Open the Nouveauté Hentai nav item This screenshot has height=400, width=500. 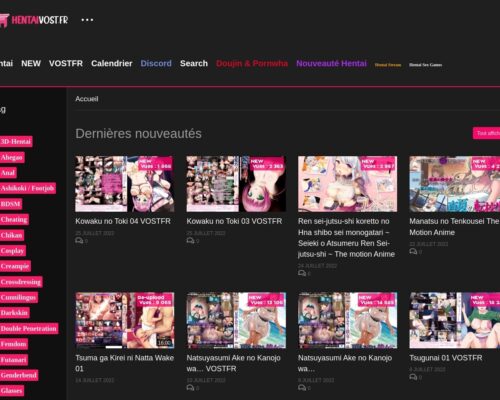pos(331,63)
